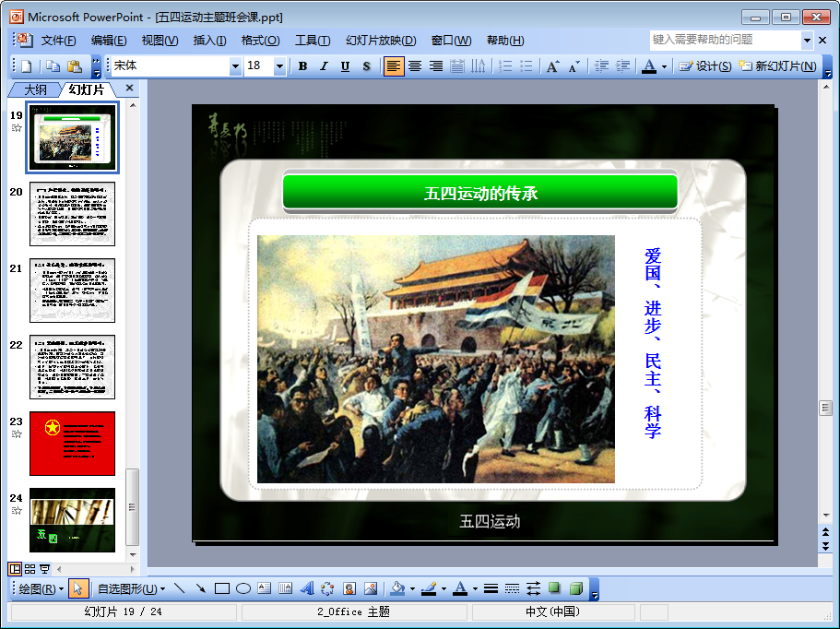The image size is (840, 629).
Task: Open the 视图(V) menu
Action: coord(160,41)
